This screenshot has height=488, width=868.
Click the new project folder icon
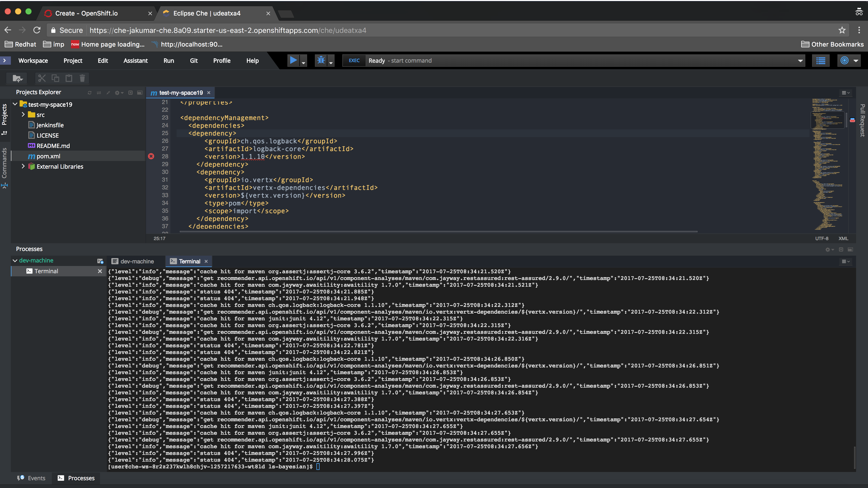pos(18,78)
